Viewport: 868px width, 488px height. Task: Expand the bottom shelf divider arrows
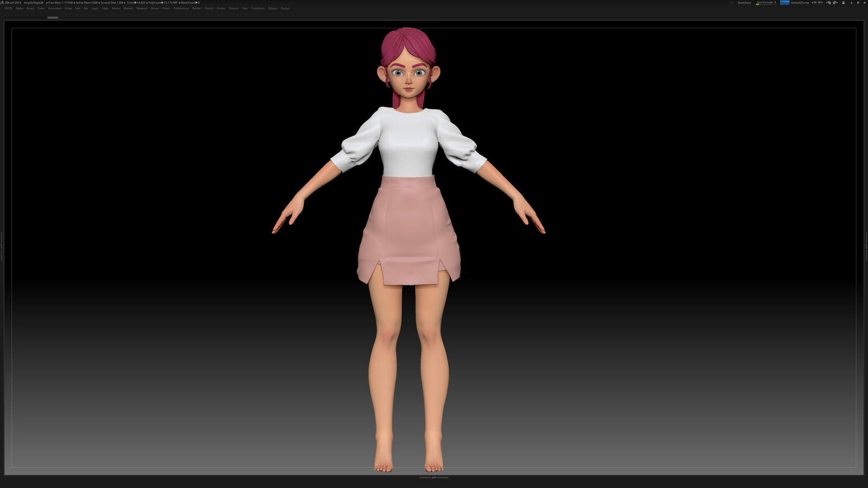coord(433,477)
